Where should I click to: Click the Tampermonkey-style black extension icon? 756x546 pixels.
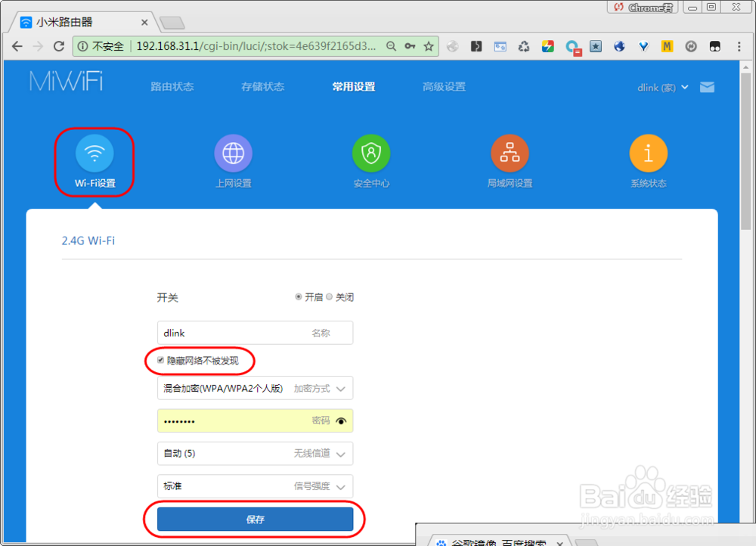(x=714, y=46)
